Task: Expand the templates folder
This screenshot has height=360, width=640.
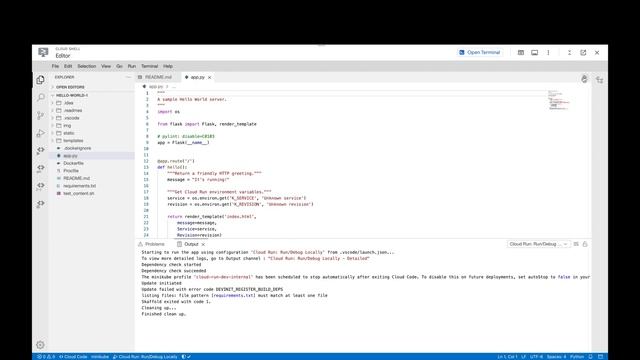Action: tap(73, 141)
